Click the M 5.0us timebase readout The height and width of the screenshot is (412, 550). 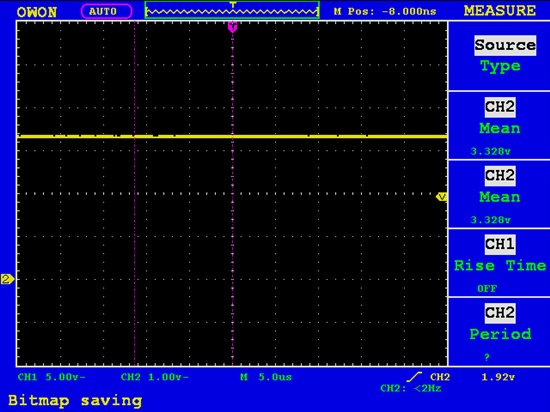pos(266,377)
